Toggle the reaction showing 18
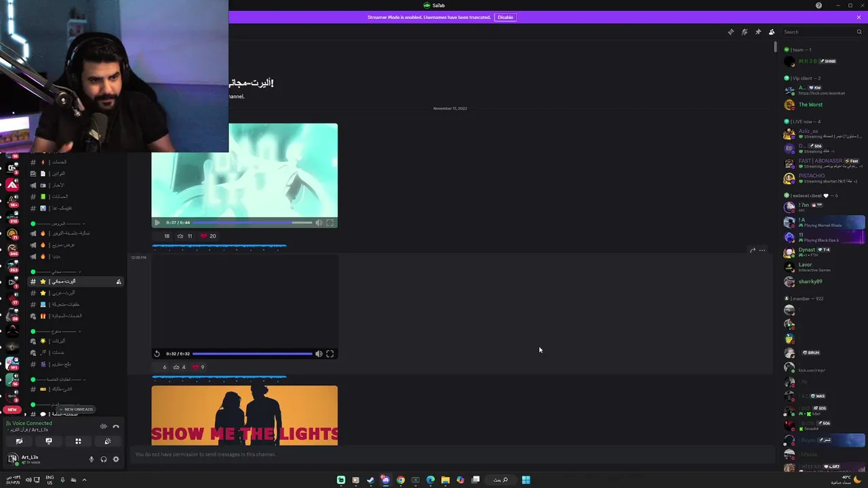 coord(162,236)
